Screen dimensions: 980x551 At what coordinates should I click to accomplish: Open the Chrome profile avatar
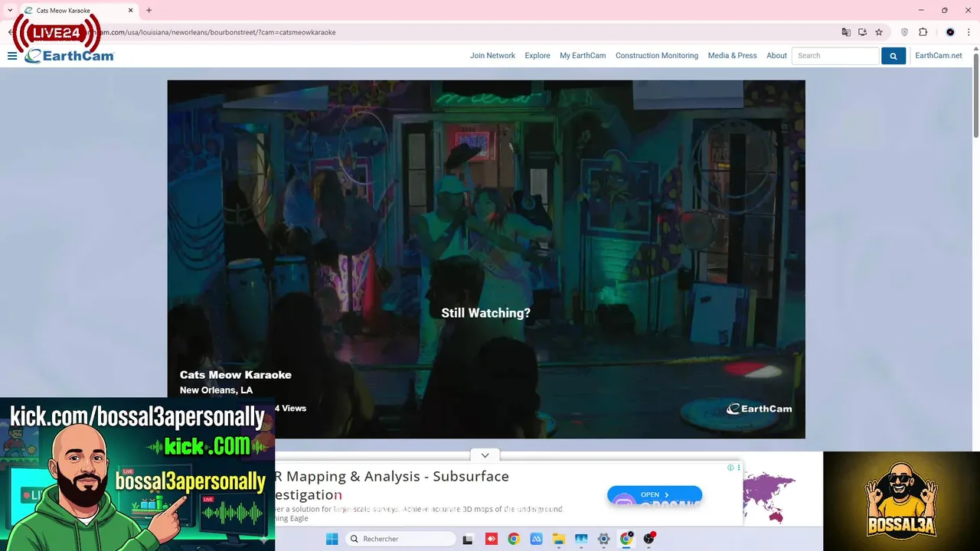point(950,32)
